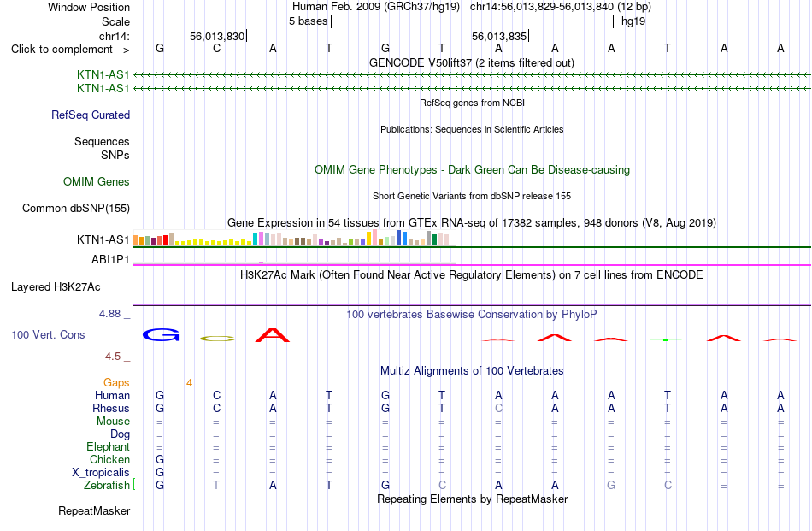Click the Mouse alignment row label
This screenshot has width=812, height=531.
[113, 422]
